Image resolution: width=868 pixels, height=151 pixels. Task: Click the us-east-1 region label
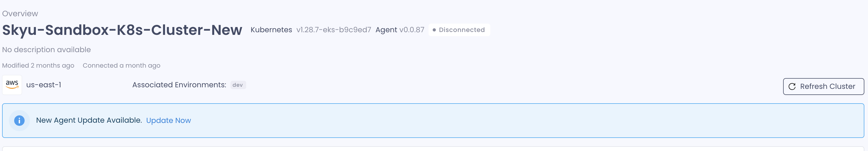coord(44,85)
